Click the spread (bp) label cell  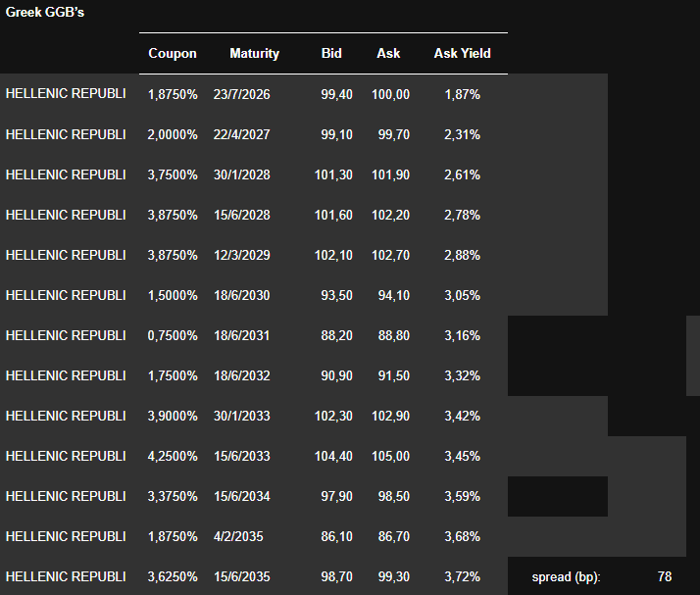tap(566, 577)
